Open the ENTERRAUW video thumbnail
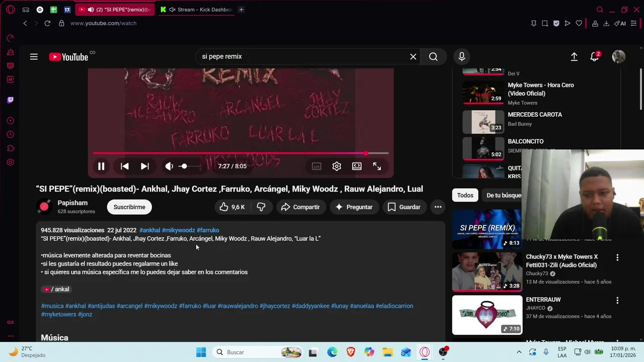The height and width of the screenshot is (362, 644). (x=487, y=315)
